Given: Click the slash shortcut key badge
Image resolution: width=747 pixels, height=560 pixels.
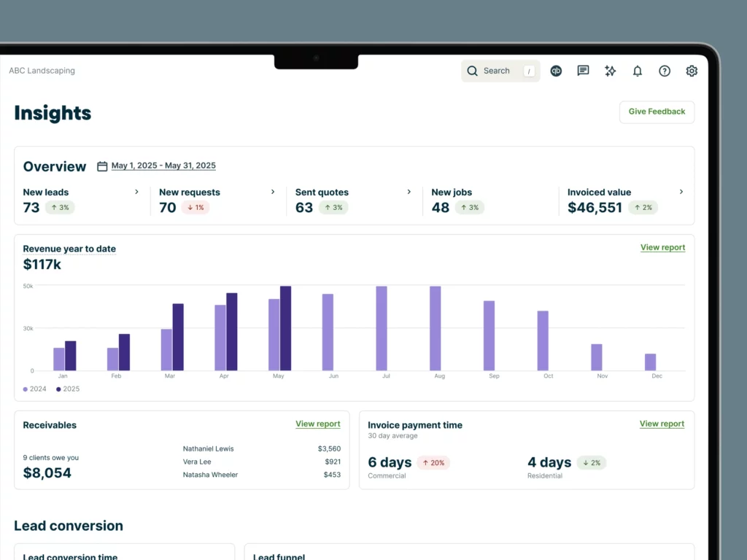Looking at the screenshot, I should [529, 71].
